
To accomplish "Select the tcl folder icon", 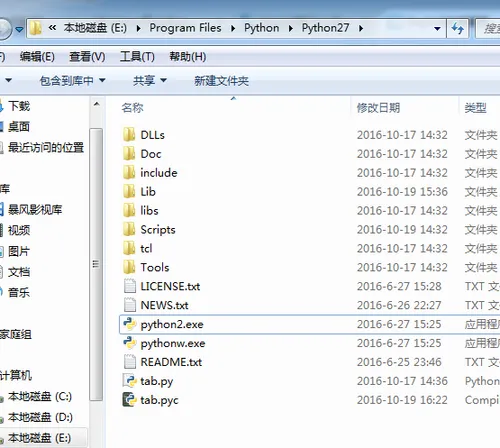I will coord(129,248).
